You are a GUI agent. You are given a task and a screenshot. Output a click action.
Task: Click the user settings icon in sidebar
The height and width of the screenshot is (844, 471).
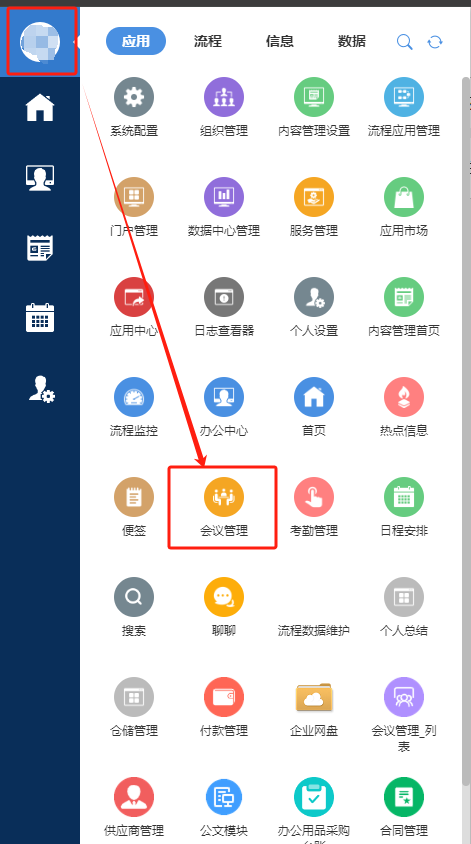[x=41, y=389]
